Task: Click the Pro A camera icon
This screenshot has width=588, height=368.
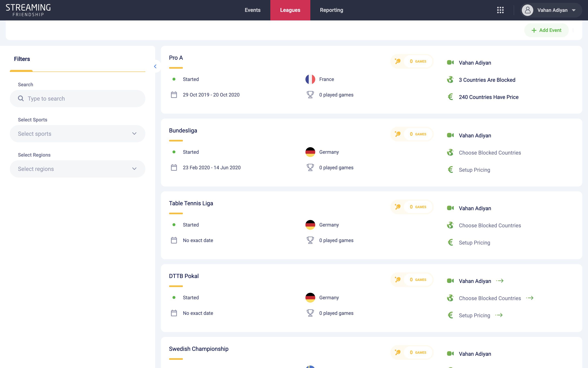Action: coord(450,63)
